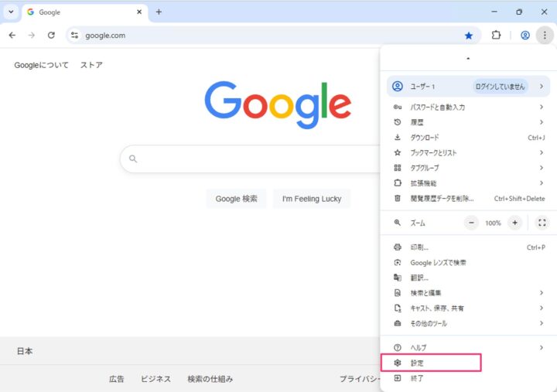Click the profile avatar icon in toolbar

pyautogui.click(x=525, y=35)
